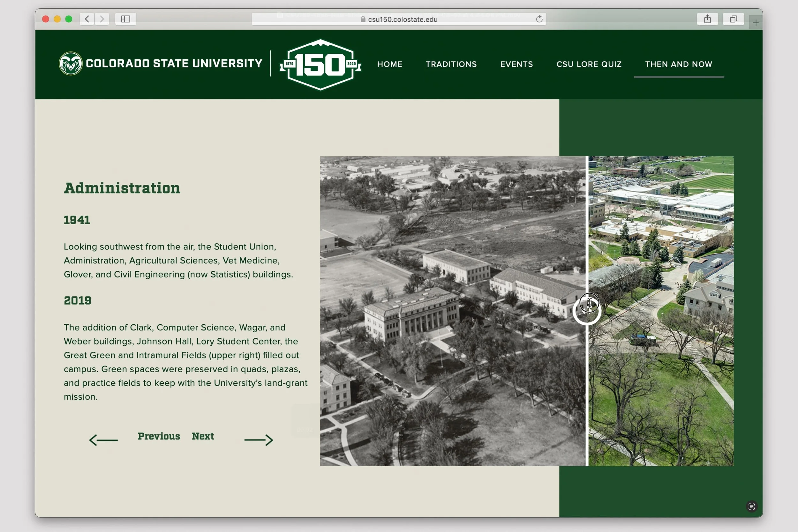The height and width of the screenshot is (532, 798).
Task: Click the paragraph starting 'Looking southwest from the air'
Action: pyautogui.click(x=178, y=261)
